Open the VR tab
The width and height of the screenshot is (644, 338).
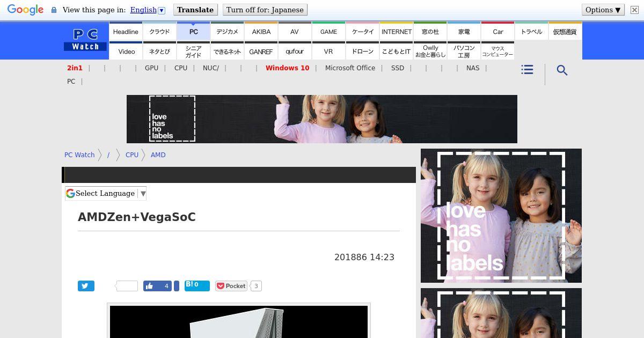pos(328,52)
